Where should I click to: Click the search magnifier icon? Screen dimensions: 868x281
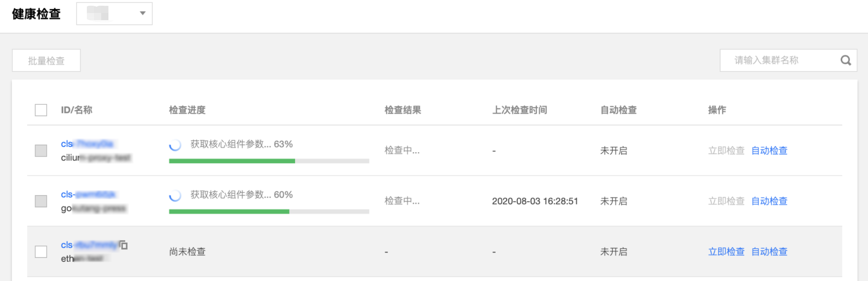point(845,61)
